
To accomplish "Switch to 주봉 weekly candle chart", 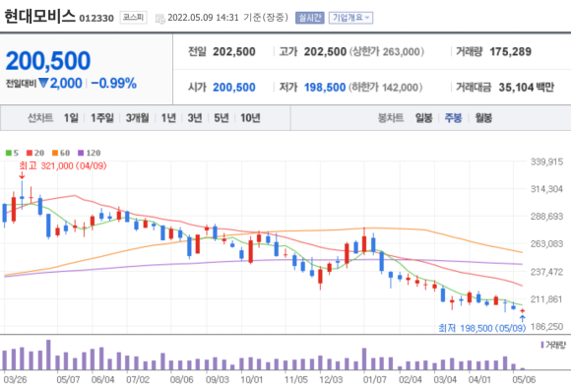I will click(x=454, y=118).
